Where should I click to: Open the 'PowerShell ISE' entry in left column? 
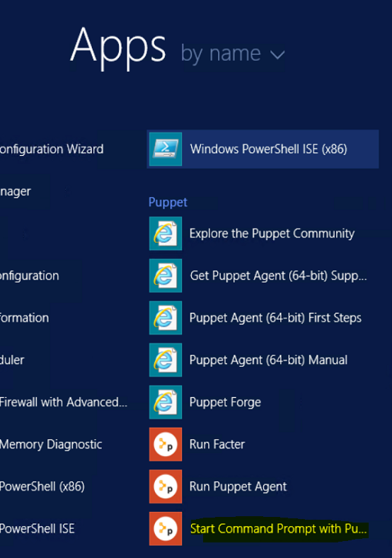pyautogui.click(x=38, y=529)
